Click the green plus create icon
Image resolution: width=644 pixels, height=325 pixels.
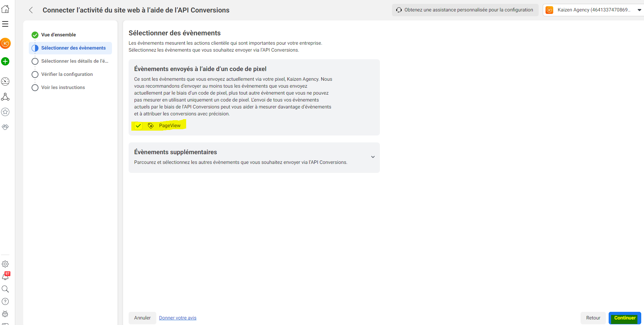tap(5, 61)
